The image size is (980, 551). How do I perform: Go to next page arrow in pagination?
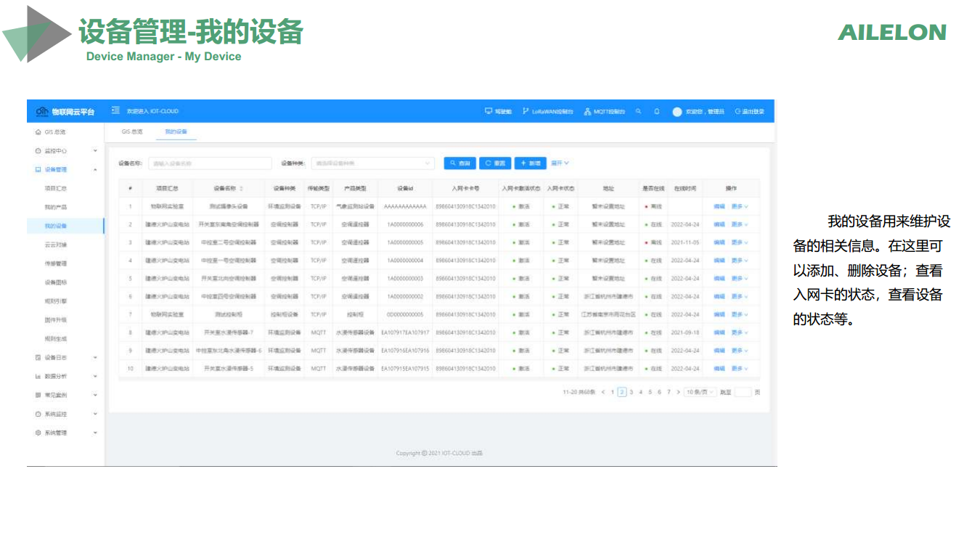678,392
